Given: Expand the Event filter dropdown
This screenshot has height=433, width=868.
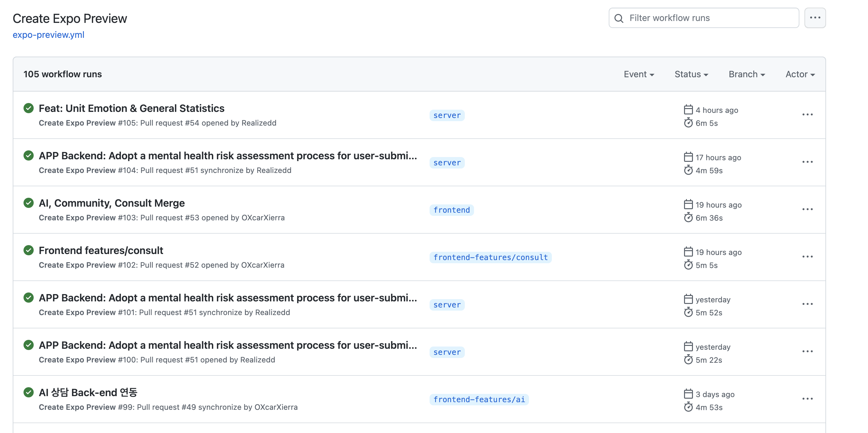Looking at the screenshot, I should click(639, 74).
